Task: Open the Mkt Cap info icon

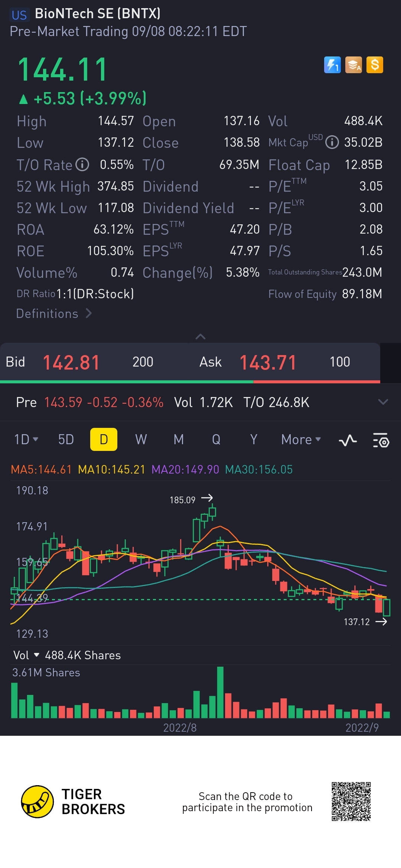Action: click(x=332, y=142)
